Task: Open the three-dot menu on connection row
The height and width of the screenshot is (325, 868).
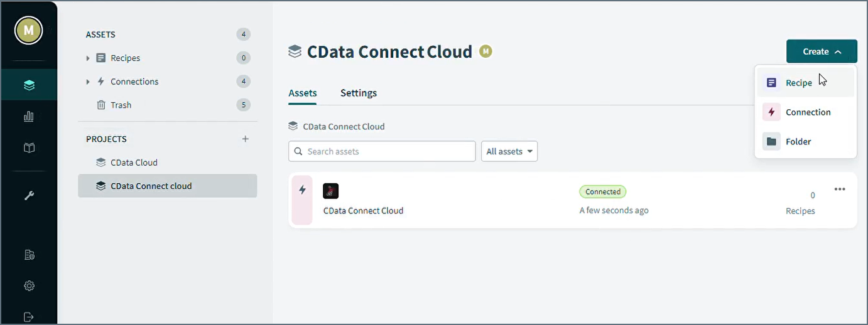Action: pos(840,189)
